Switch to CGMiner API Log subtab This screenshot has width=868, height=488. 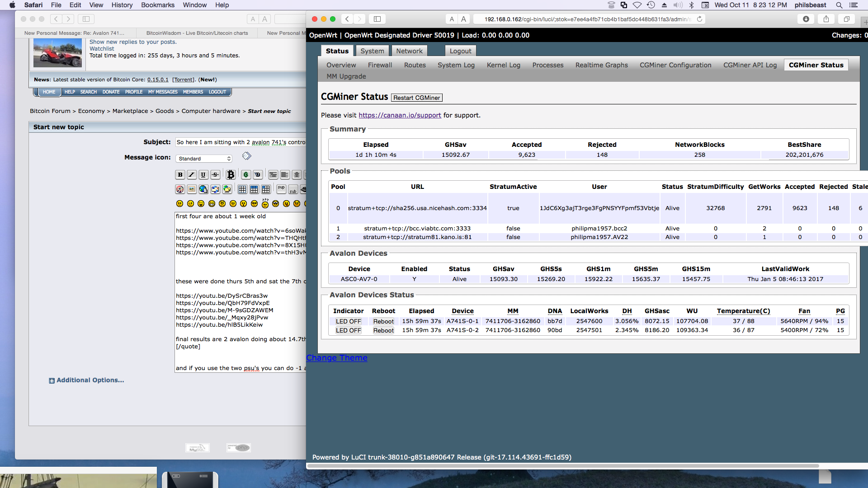click(750, 65)
